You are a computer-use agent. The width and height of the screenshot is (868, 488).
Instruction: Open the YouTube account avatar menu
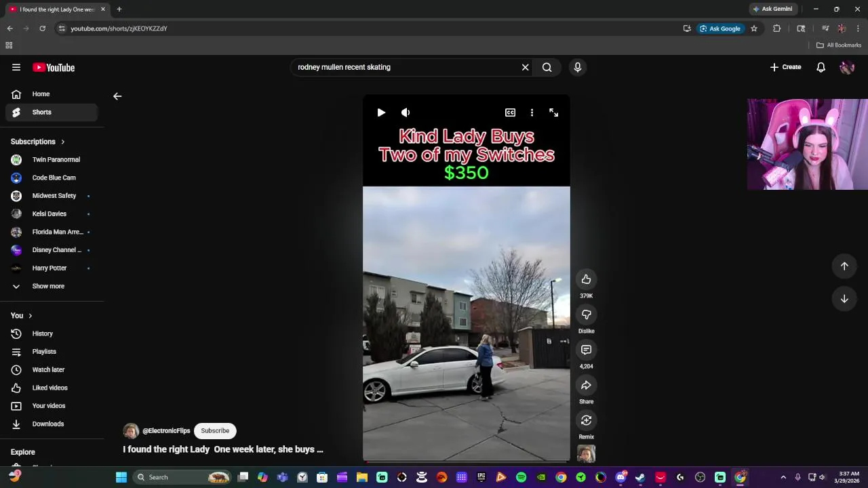pyautogui.click(x=846, y=67)
